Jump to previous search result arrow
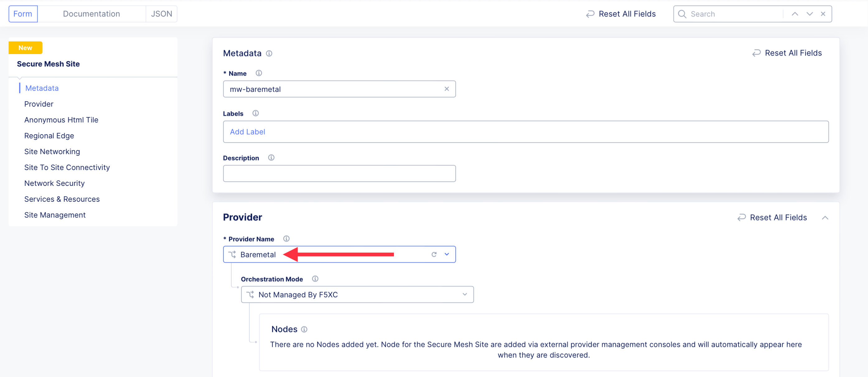 point(795,14)
